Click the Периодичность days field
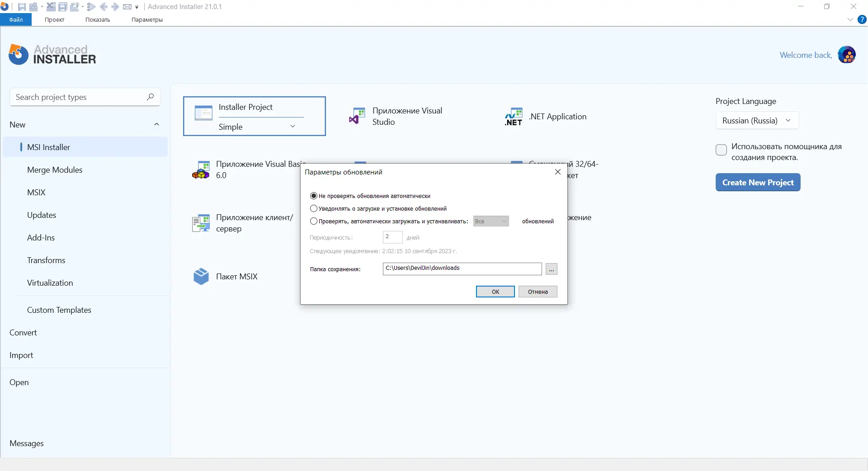The image size is (868, 471). click(x=393, y=237)
